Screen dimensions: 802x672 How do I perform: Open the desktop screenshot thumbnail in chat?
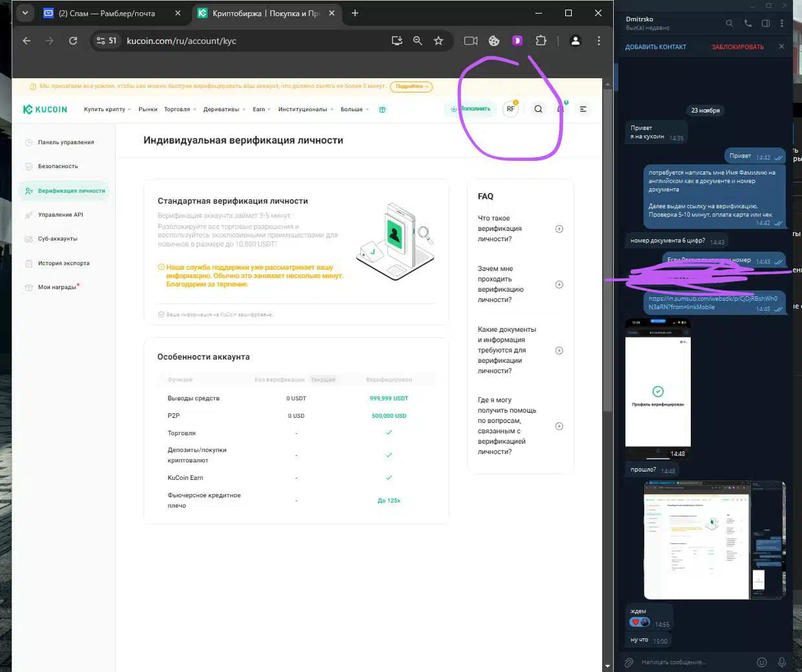(x=714, y=540)
